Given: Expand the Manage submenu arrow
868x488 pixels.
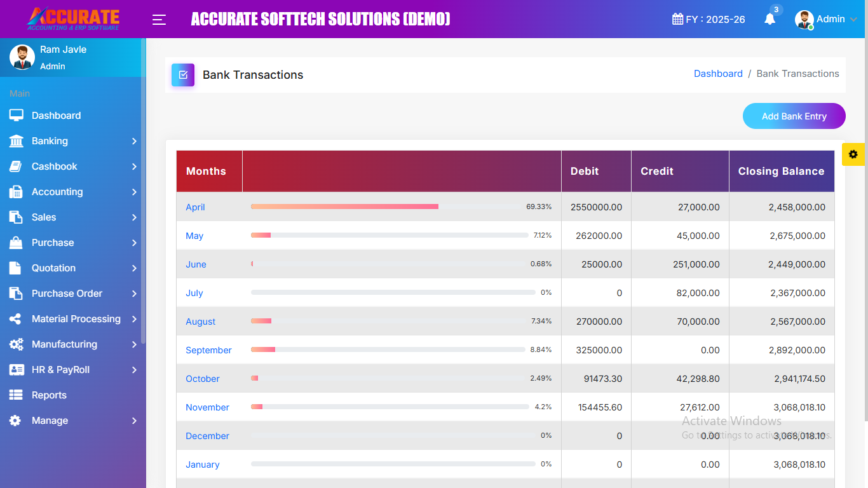Looking at the screenshot, I should coord(134,421).
